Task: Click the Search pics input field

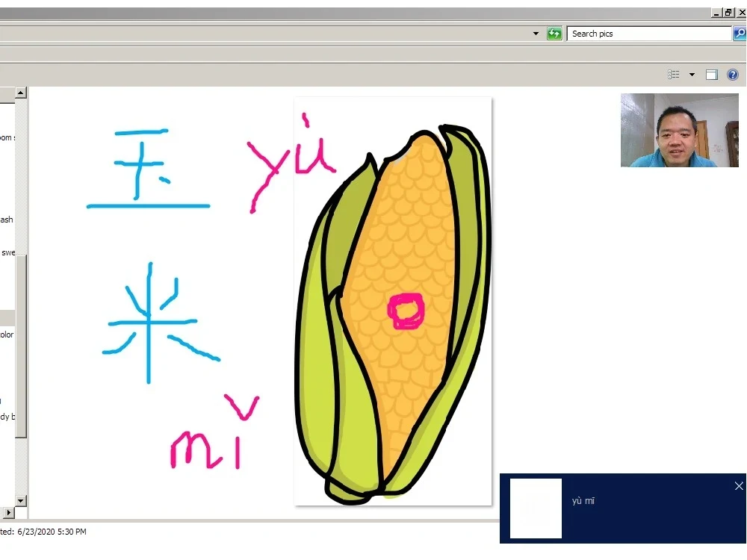Action: point(649,34)
